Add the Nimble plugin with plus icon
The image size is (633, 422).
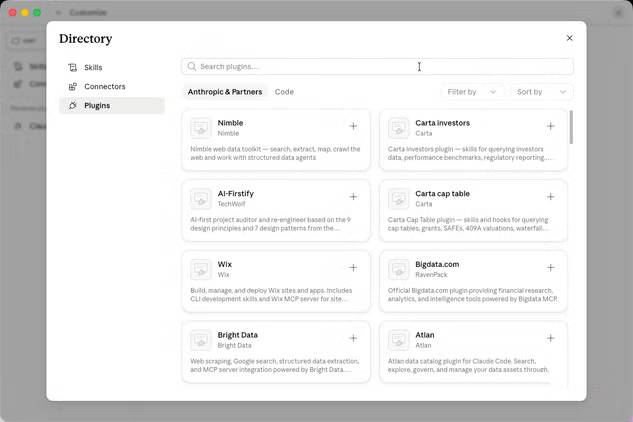(353, 126)
